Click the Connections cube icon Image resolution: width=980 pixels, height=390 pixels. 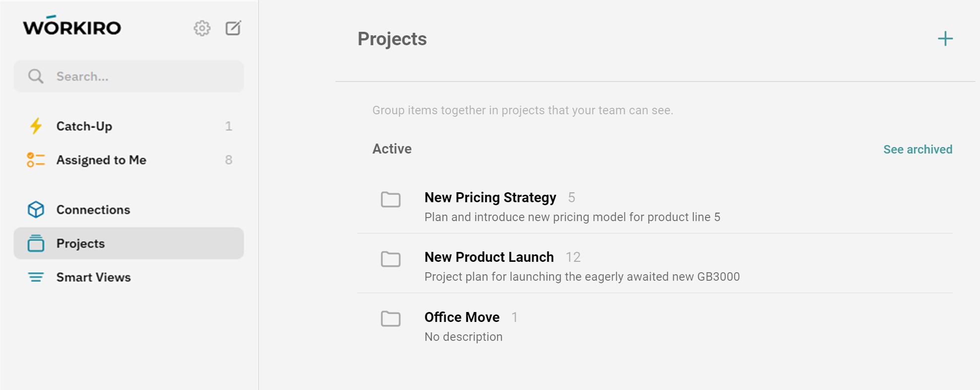(36, 210)
